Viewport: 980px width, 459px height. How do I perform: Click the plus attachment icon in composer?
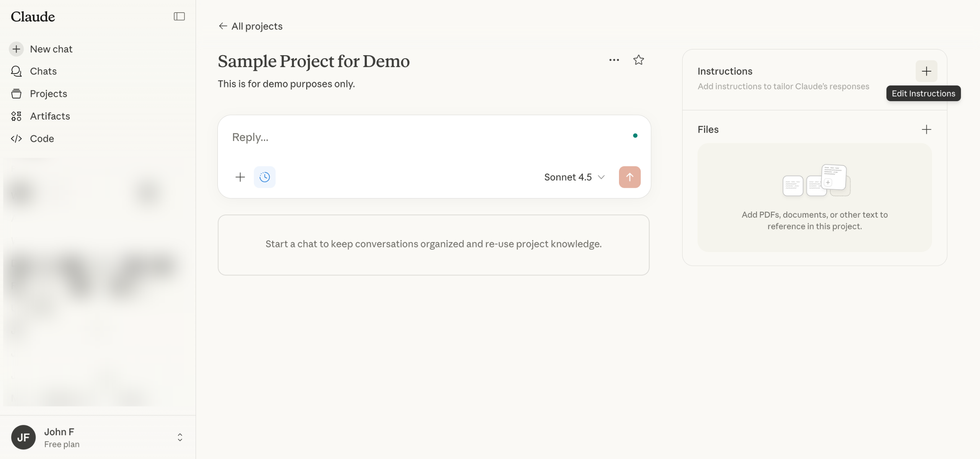[240, 177]
